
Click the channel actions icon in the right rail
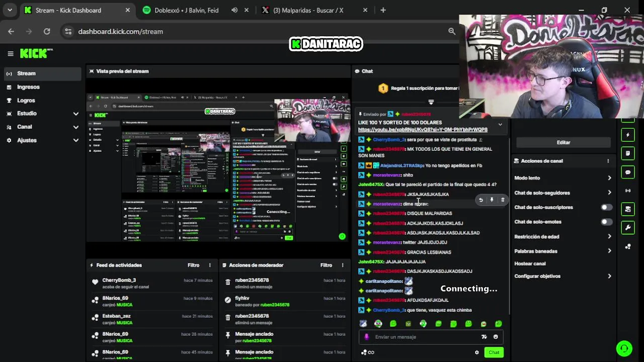click(627, 209)
